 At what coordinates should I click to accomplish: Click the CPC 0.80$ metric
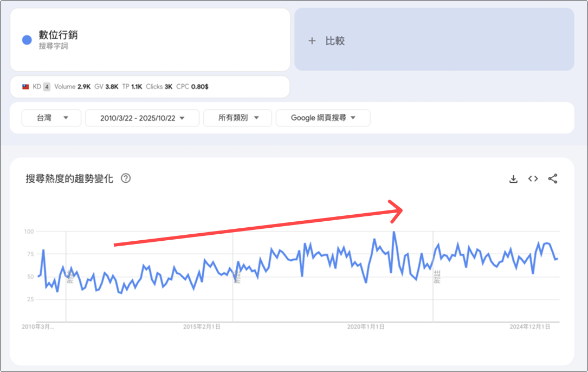coord(192,87)
